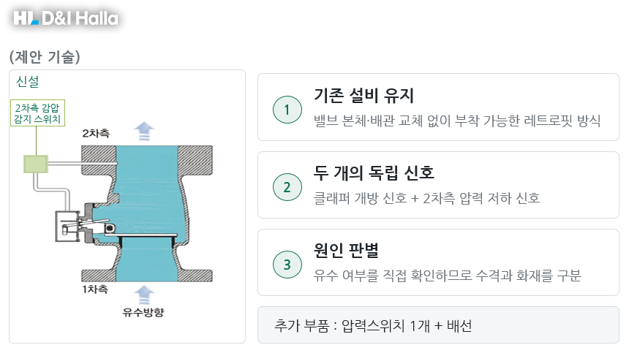Select the 추가 부품 info box
Viewport: 629px width, 364px height.
point(438,325)
